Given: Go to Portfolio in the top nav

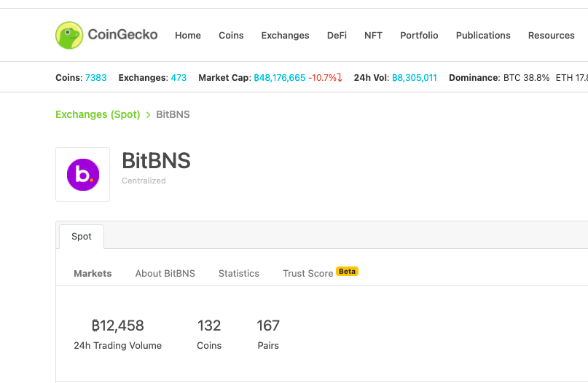Looking at the screenshot, I should click(419, 35).
